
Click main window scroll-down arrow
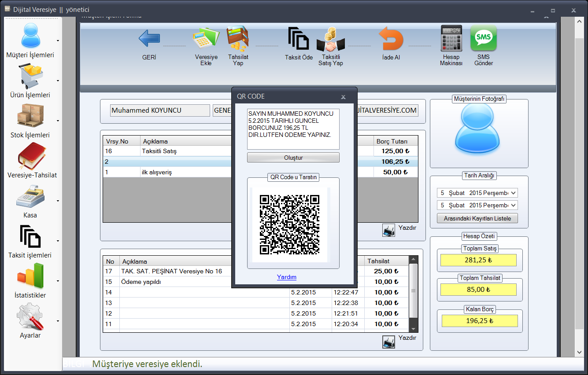click(x=580, y=352)
